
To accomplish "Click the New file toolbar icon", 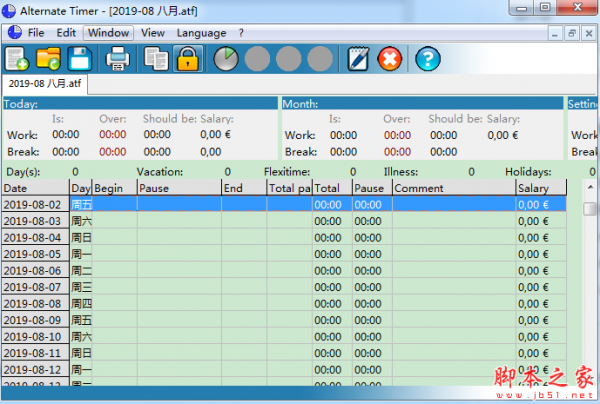I will (x=17, y=59).
